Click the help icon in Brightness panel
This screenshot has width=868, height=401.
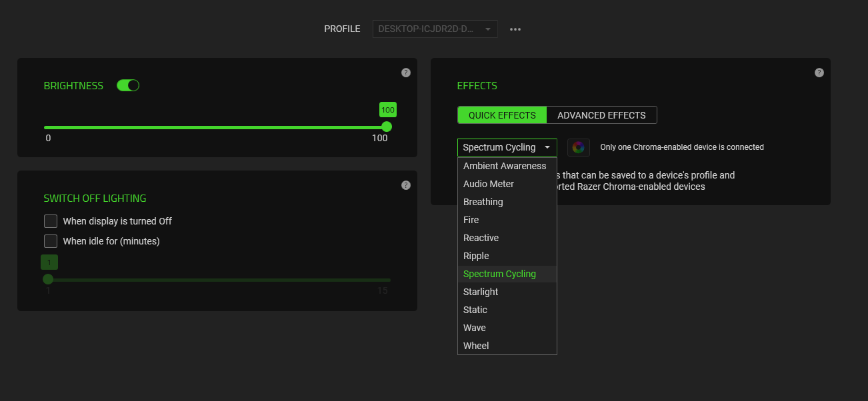pos(406,73)
